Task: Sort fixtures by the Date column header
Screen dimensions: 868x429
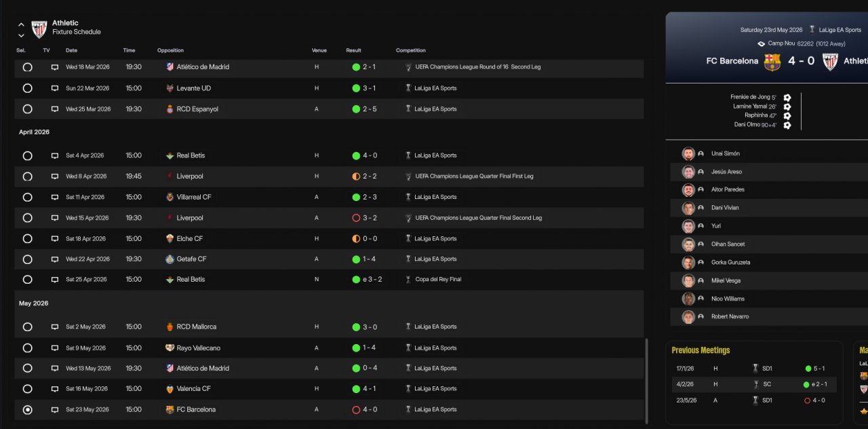Action: (x=71, y=50)
